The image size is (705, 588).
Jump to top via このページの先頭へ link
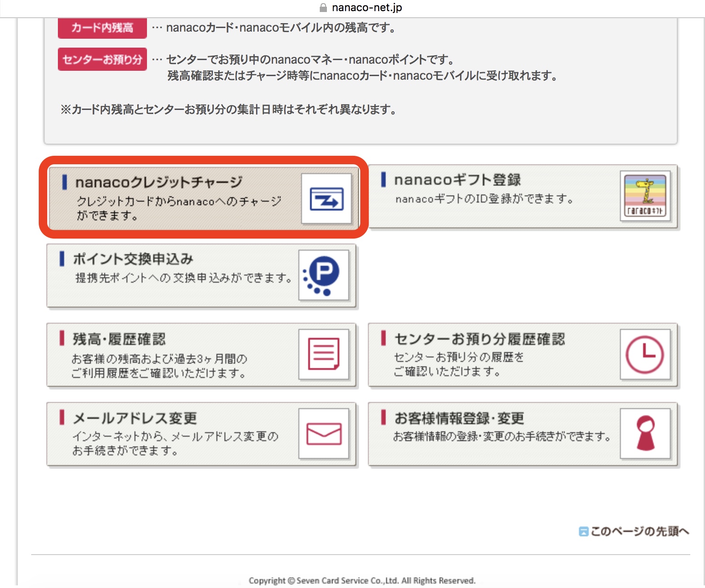[640, 531]
